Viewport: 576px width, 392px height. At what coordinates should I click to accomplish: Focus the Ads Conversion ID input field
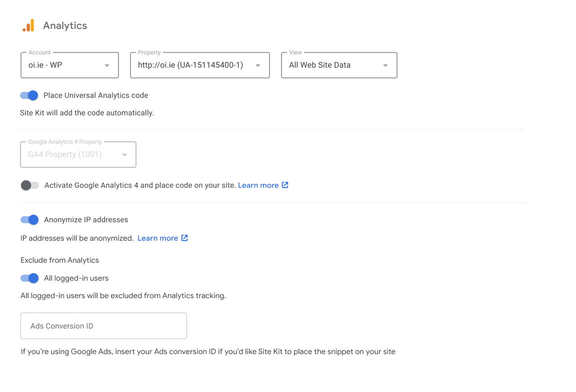point(103,326)
